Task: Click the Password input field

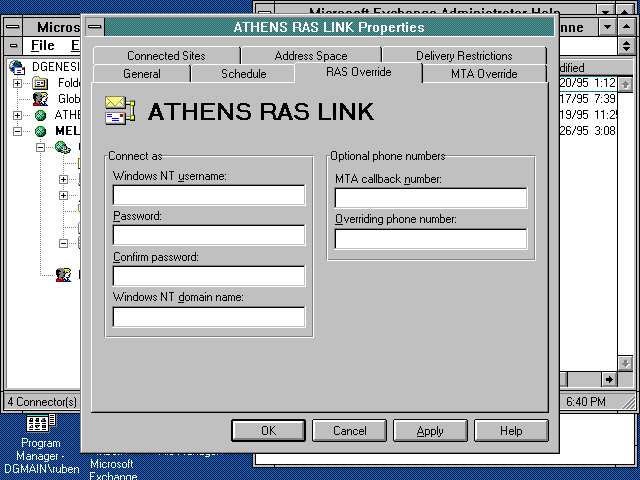Action: click(209, 235)
